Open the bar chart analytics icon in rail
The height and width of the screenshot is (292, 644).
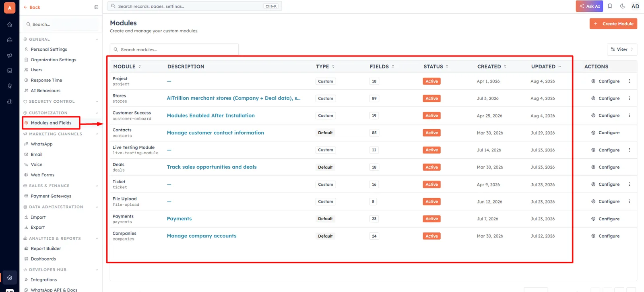pos(10,101)
